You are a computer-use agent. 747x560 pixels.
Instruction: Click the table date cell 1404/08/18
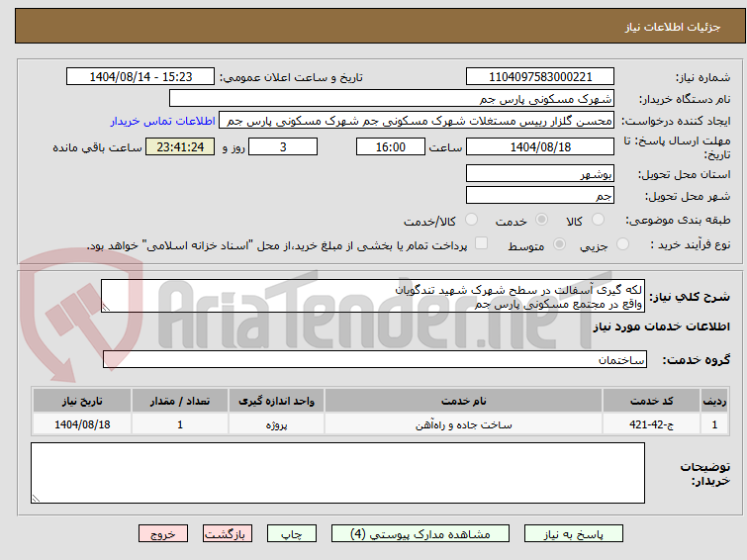coord(82,424)
